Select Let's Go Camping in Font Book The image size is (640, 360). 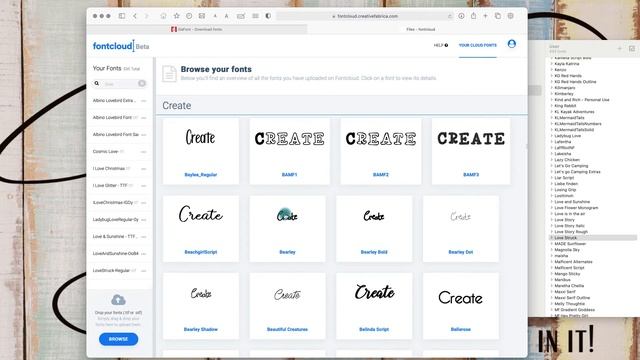coord(571,166)
